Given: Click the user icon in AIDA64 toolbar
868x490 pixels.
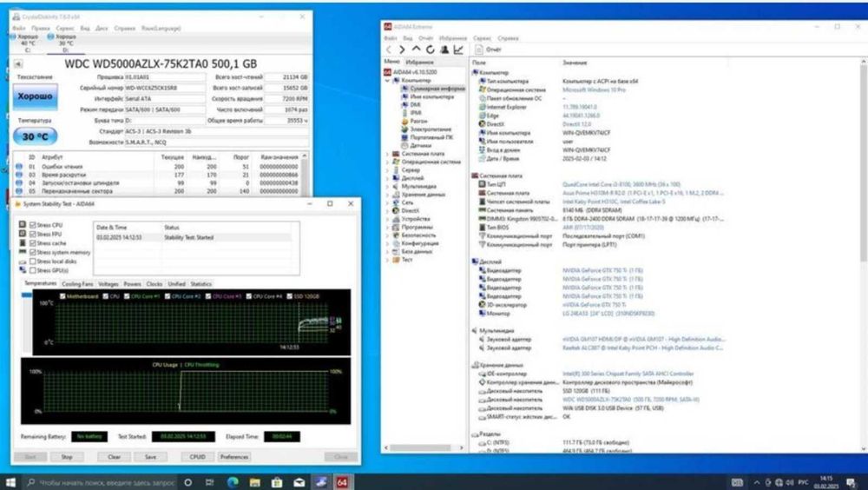Looking at the screenshot, I should coord(444,50).
